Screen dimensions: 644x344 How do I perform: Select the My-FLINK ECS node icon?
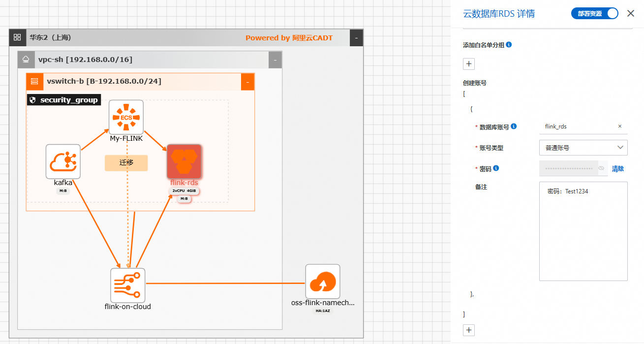(126, 118)
